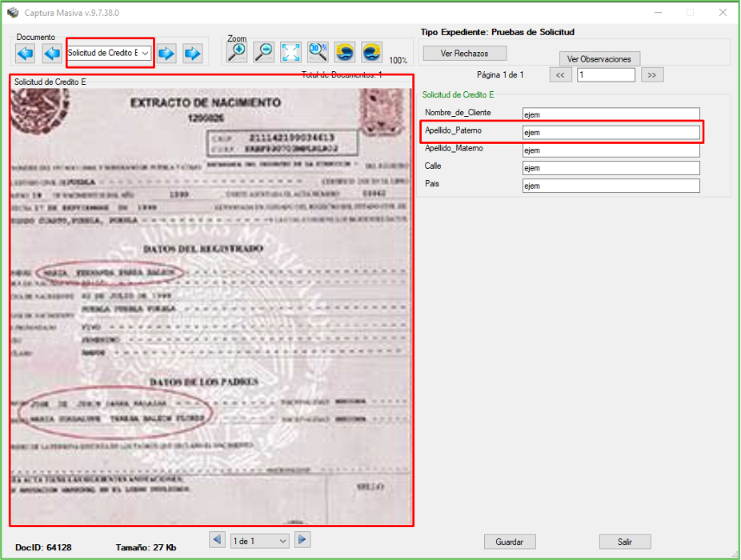Click the leftmost Documento back arrow
Screen dimensions: 741x560
click(26, 54)
